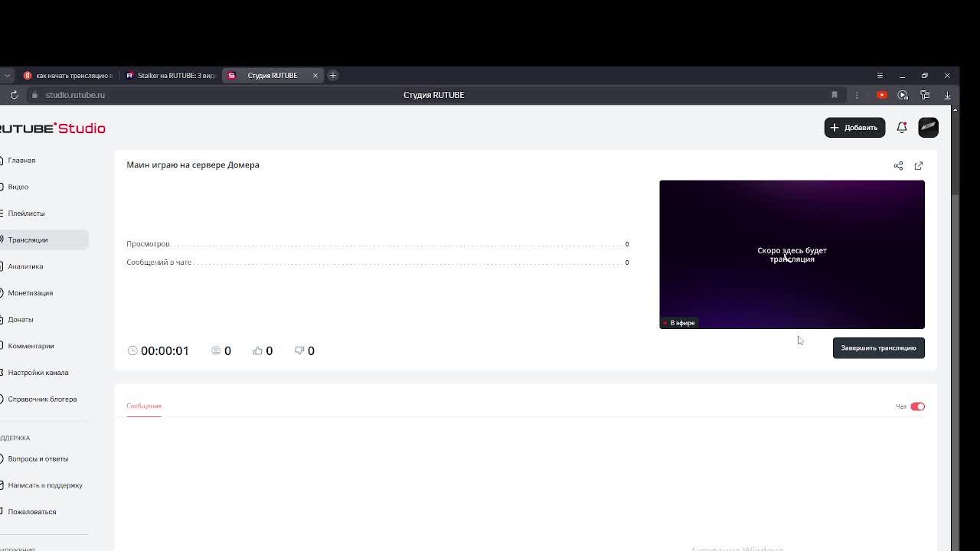
Task: Open Главная in the sidebar
Action: point(21,160)
